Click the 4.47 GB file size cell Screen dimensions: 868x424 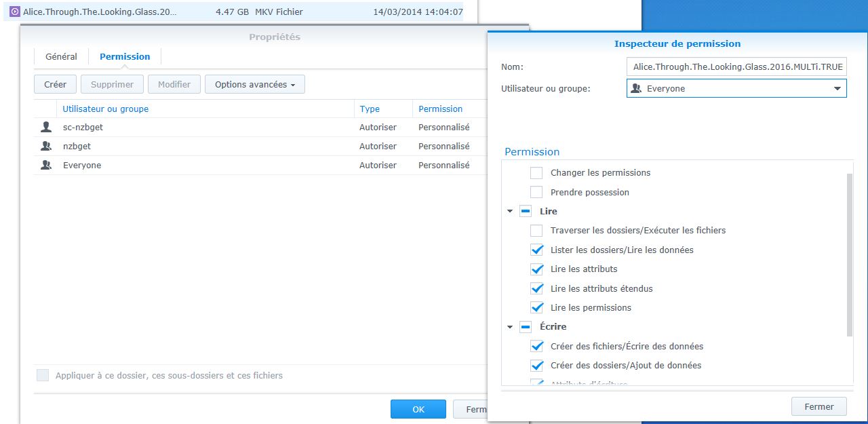coord(232,12)
